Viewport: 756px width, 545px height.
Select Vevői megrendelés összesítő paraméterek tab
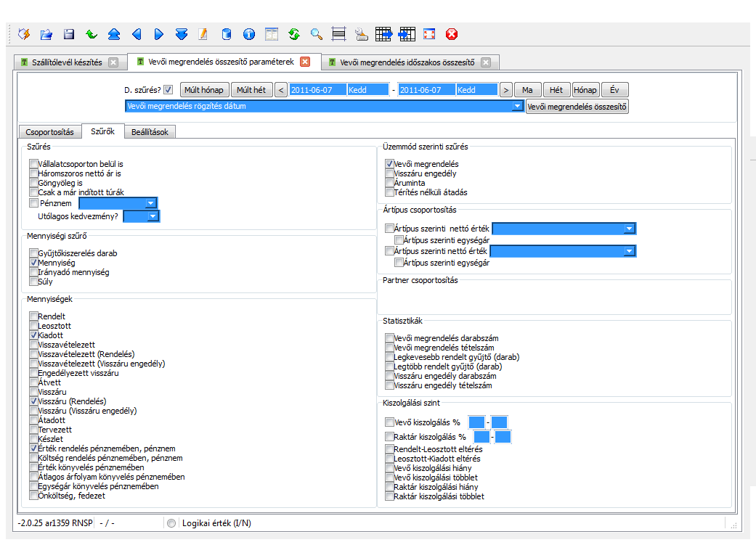(x=221, y=62)
